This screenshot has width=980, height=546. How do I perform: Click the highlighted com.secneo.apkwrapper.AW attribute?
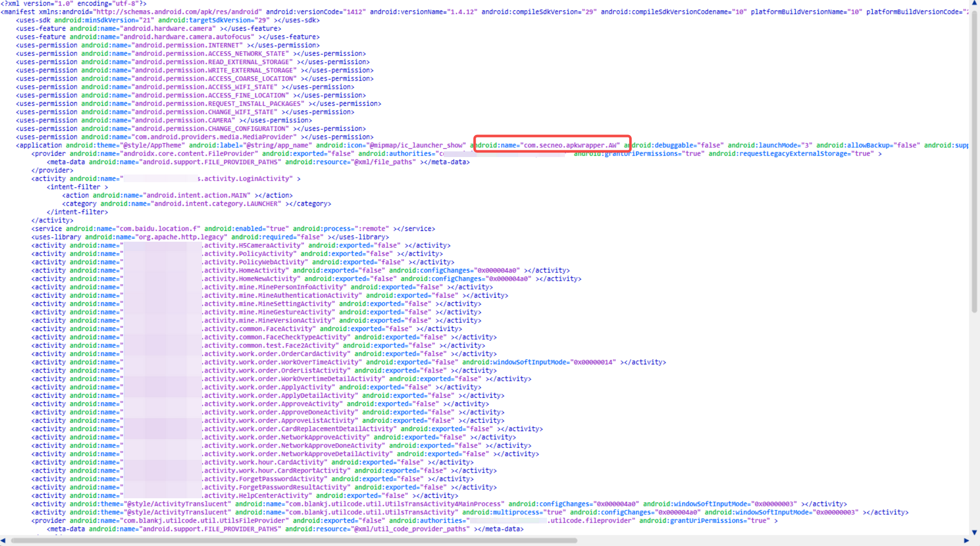pos(552,145)
